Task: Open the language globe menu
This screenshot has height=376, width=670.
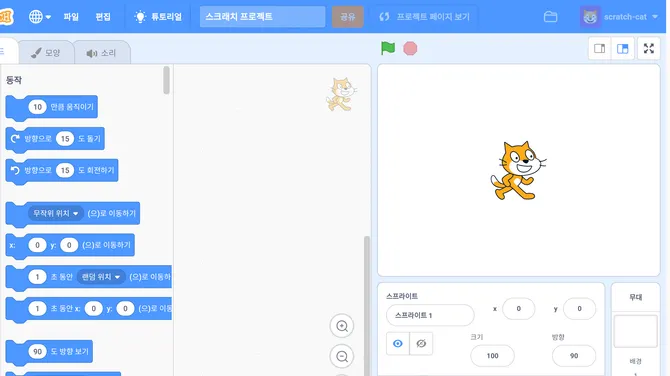Action: click(x=39, y=17)
